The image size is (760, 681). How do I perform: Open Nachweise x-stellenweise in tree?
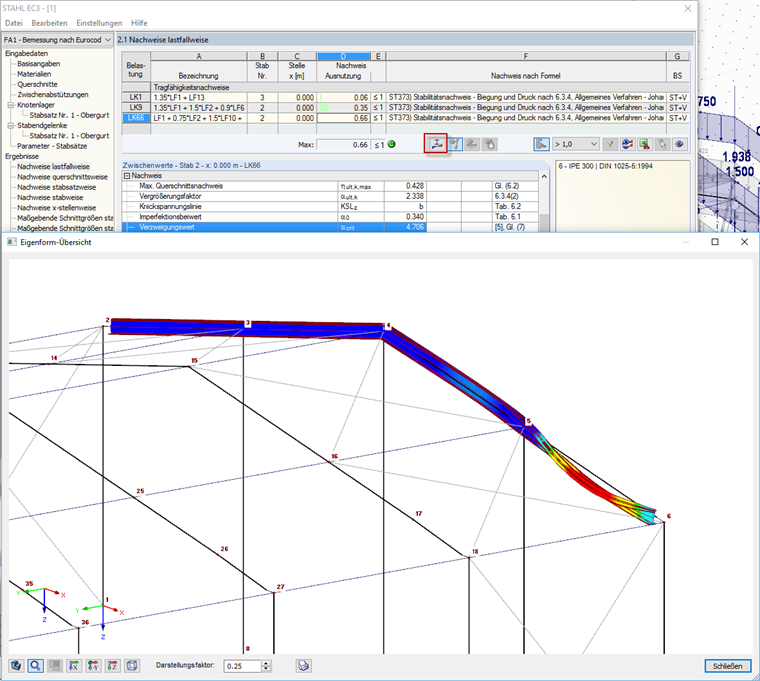click(57, 207)
